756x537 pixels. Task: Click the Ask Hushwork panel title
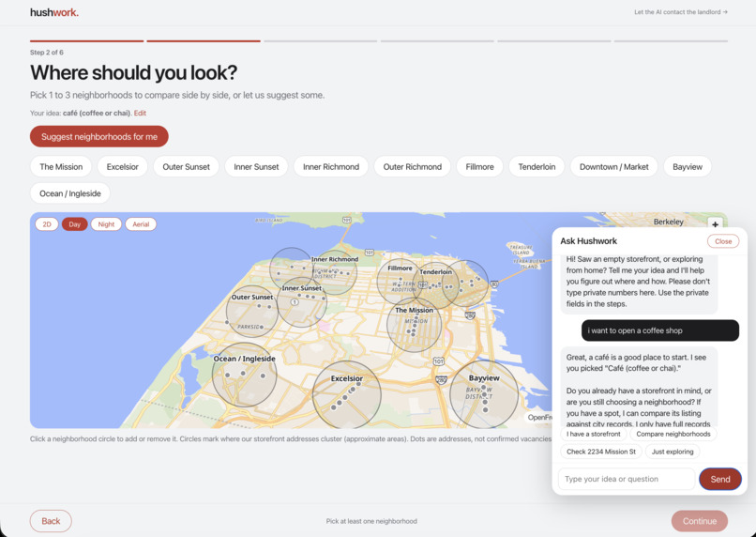588,241
